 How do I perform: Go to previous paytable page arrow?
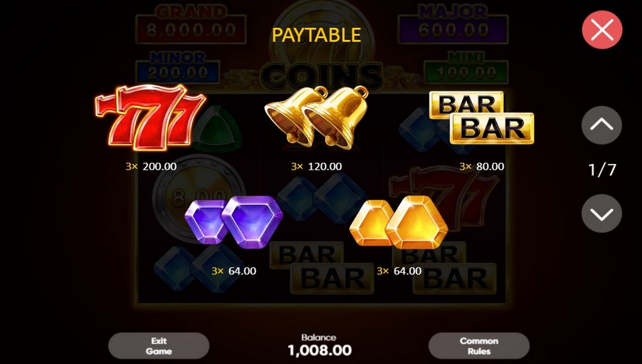[602, 125]
